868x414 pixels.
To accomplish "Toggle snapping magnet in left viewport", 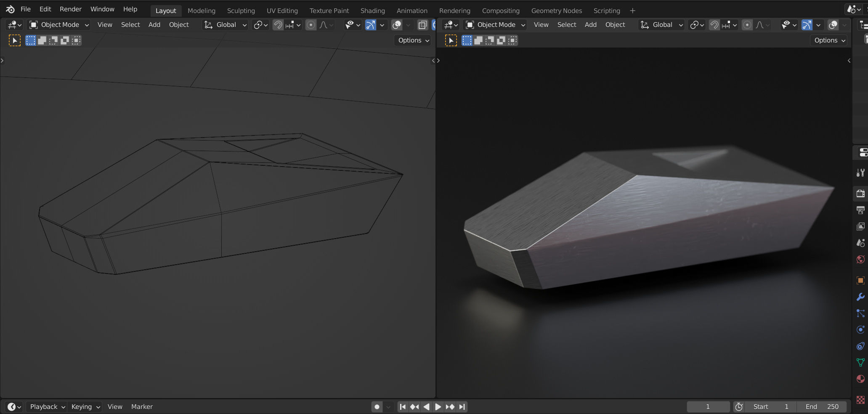I will (278, 25).
